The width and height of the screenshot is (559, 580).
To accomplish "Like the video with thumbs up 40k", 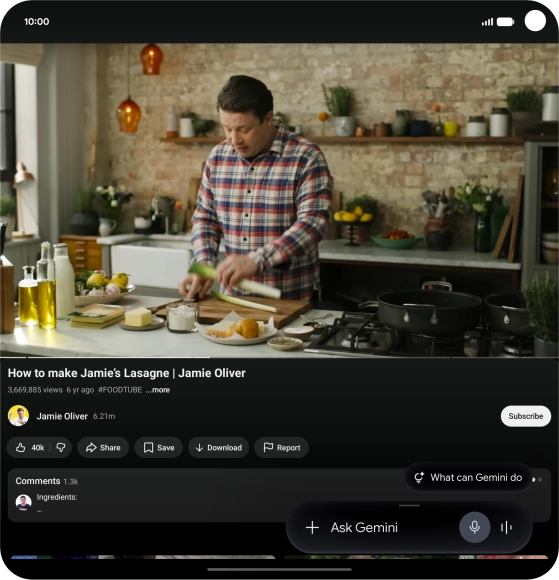I will (30, 448).
